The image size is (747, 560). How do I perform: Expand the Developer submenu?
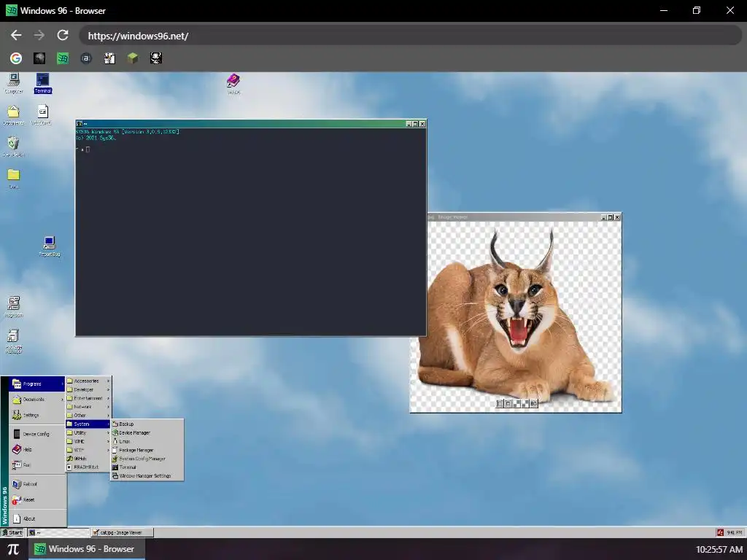[88, 389]
